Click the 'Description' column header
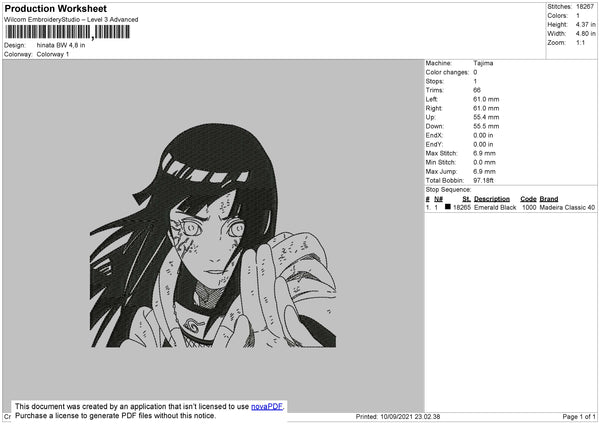Image resolution: width=600 pixels, height=424 pixels. pos(492,199)
